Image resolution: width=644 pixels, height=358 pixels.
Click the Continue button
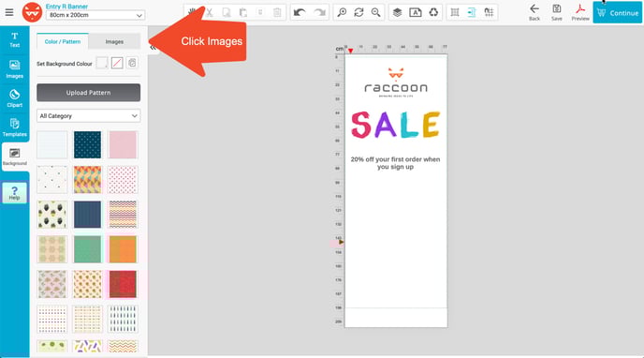click(617, 13)
